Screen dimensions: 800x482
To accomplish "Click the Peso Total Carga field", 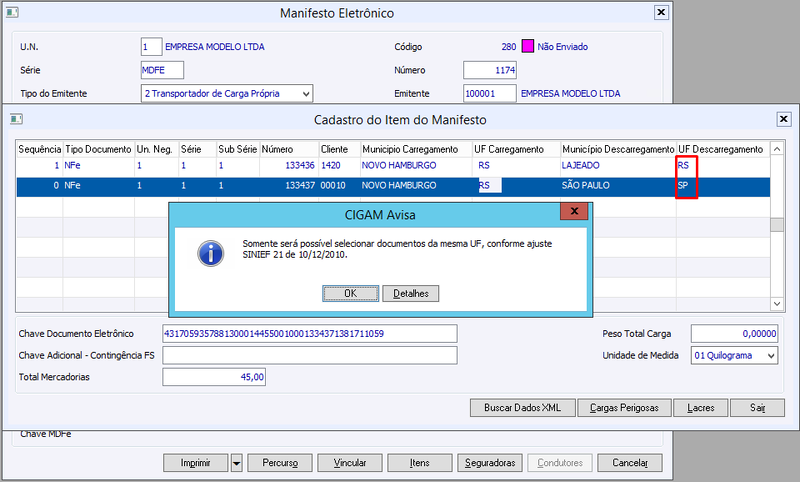I will click(734, 334).
